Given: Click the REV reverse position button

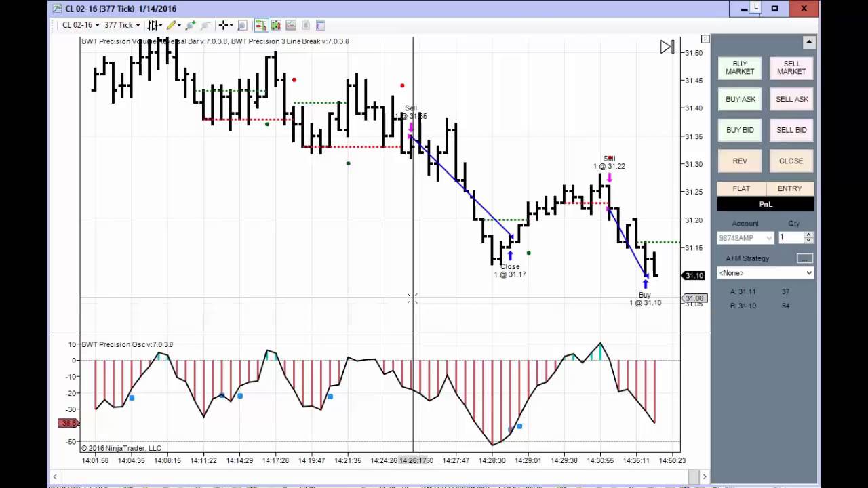Looking at the screenshot, I should pyautogui.click(x=740, y=161).
